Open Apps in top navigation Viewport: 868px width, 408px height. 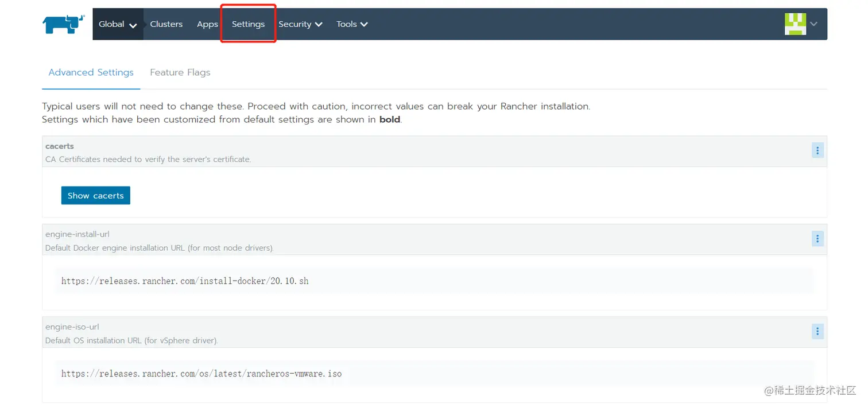click(207, 24)
